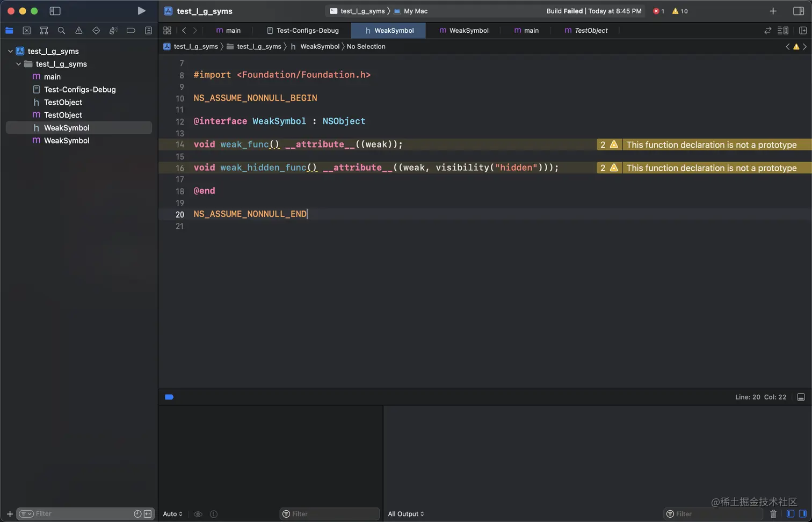This screenshot has height=522, width=812.
Task: Switch to the TestObject editor tab
Action: (586, 31)
